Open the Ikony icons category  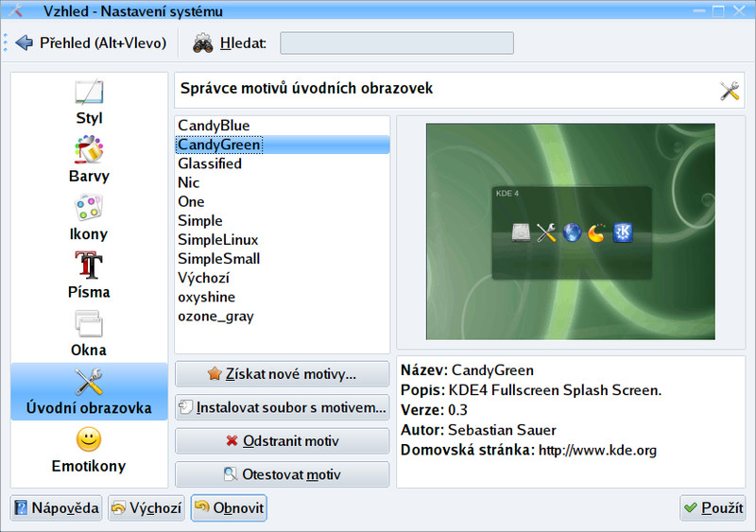coord(89,209)
